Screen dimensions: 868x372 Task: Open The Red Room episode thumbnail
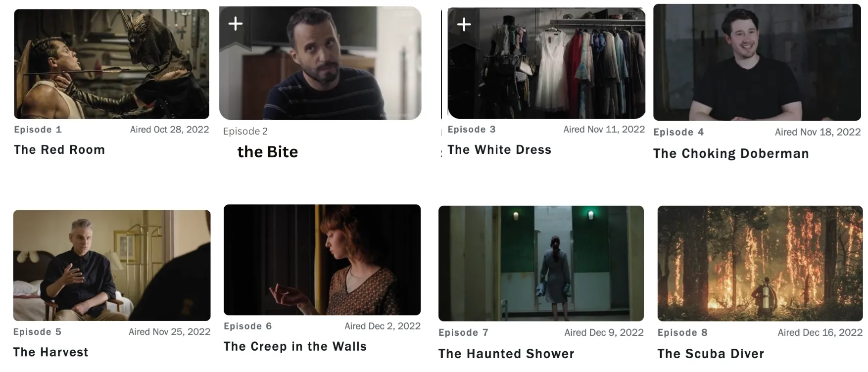pos(111,64)
